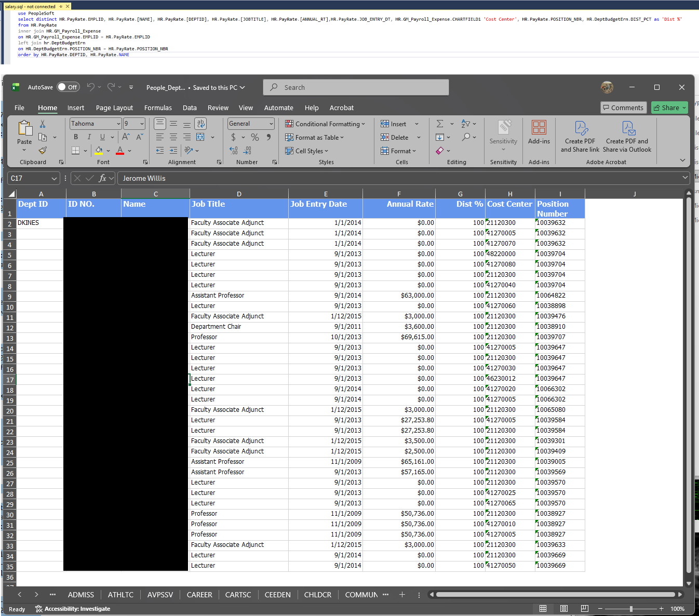Switch to the ATHLTC sheet tab

(x=120, y=595)
